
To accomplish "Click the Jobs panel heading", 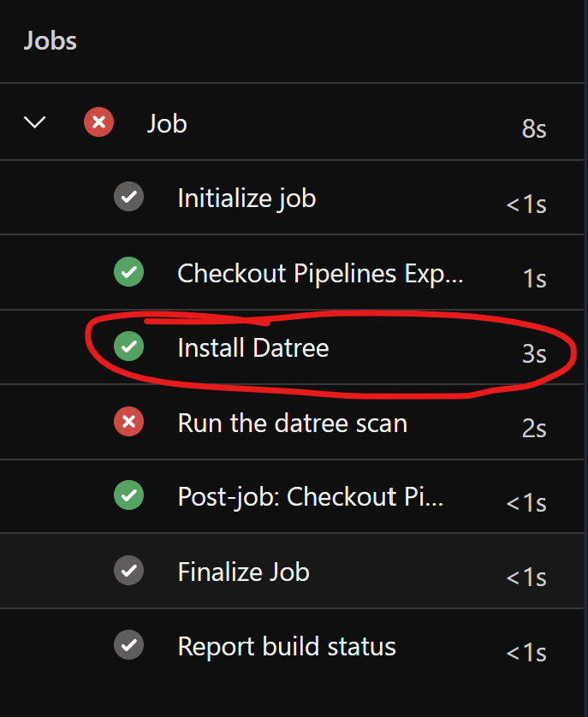I will tap(50, 40).
